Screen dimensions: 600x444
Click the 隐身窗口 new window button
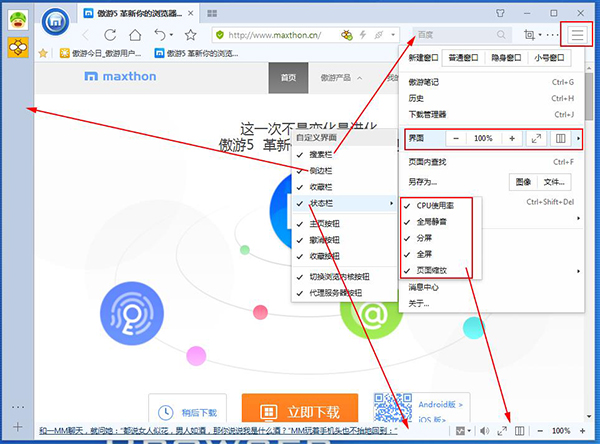click(x=506, y=58)
